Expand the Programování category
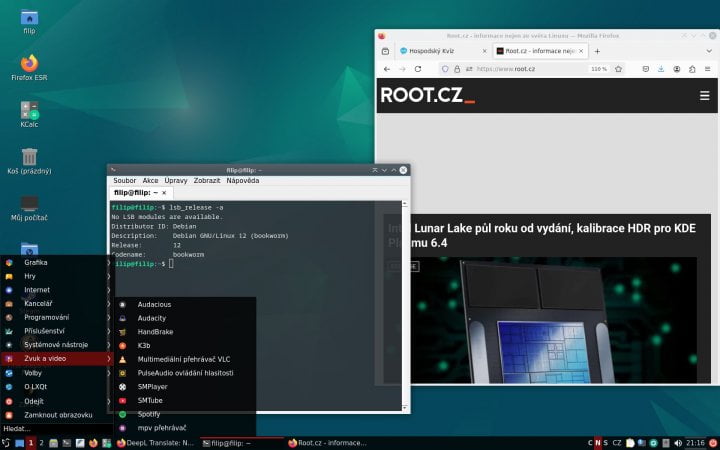The width and height of the screenshot is (720, 450). 56,317
